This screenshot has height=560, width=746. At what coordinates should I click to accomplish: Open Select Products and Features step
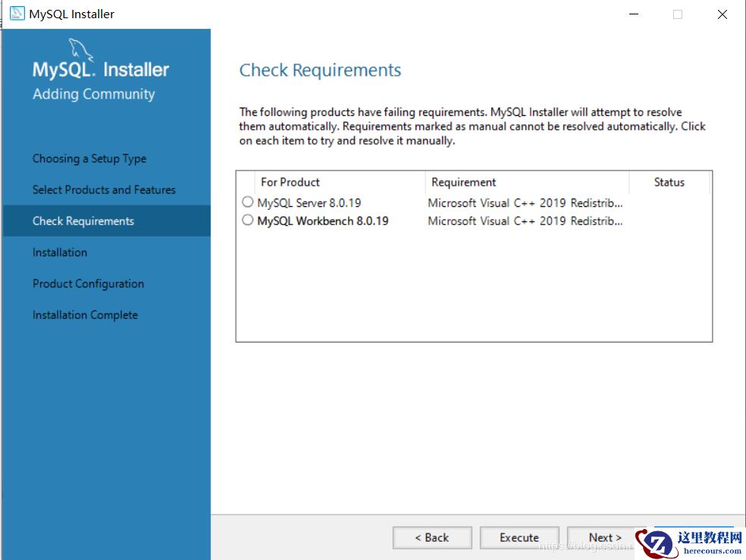pyautogui.click(x=104, y=189)
